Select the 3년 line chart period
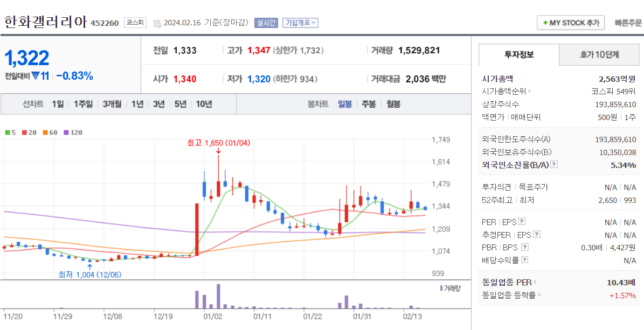644x330 pixels. click(158, 104)
